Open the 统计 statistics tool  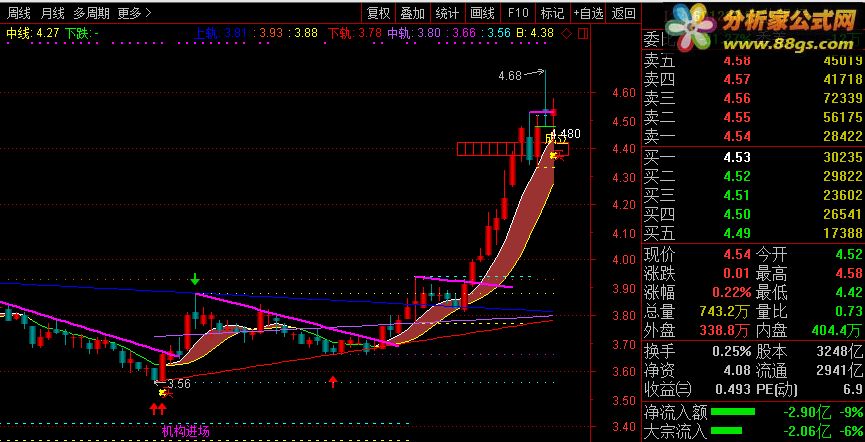(447, 13)
